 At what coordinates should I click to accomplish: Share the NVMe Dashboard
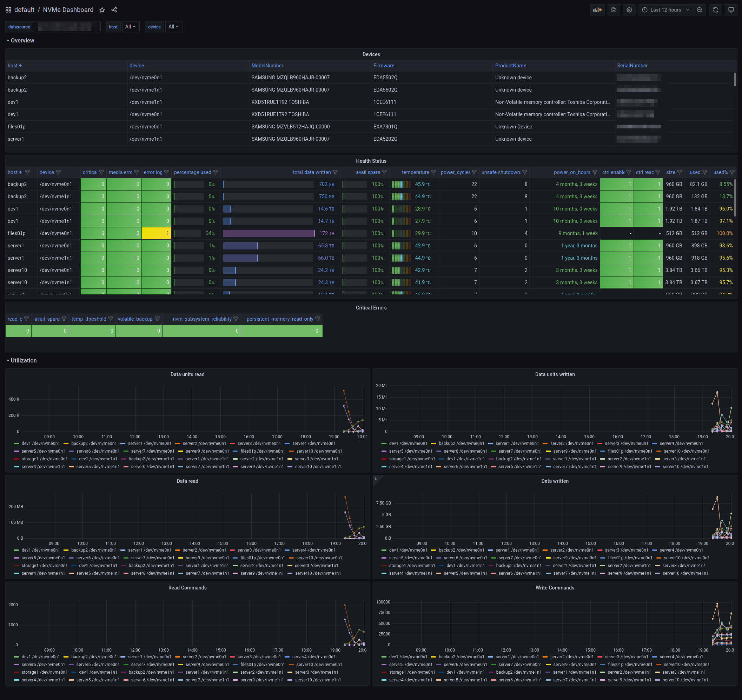coord(114,10)
